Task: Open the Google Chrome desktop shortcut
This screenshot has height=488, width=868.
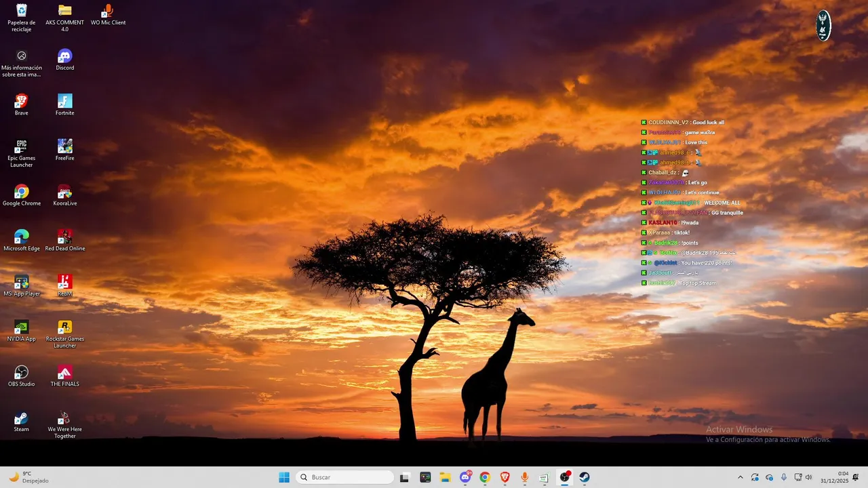Action: tap(22, 195)
